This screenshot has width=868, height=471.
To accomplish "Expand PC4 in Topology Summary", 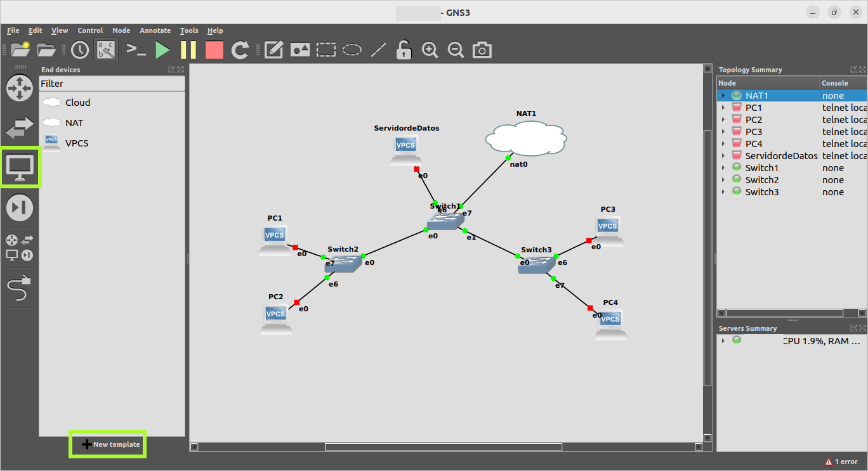I will click(723, 144).
